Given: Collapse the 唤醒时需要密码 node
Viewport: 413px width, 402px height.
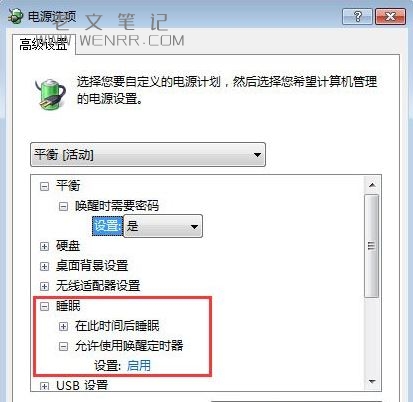Looking at the screenshot, I should click(x=63, y=206).
